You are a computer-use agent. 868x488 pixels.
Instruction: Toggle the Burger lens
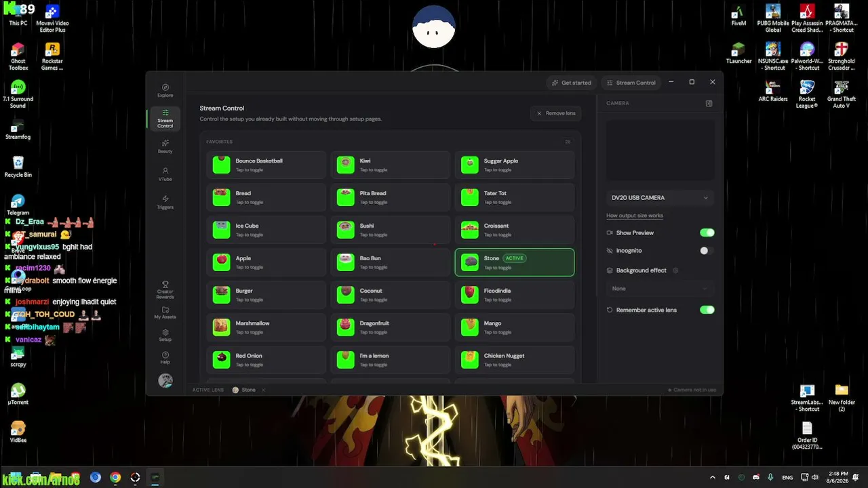click(267, 295)
